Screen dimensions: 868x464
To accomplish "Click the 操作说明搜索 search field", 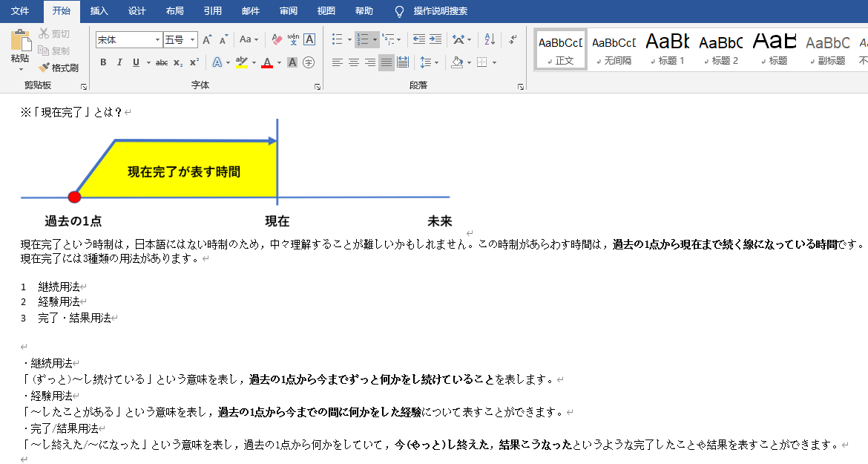I will pos(441,11).
